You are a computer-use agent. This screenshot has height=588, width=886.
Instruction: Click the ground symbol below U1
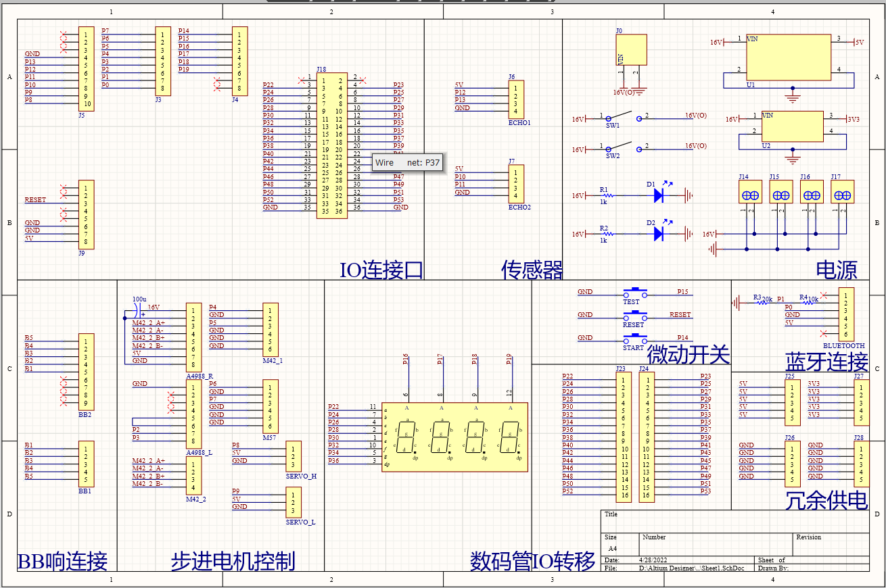click(x=793, y=97)
